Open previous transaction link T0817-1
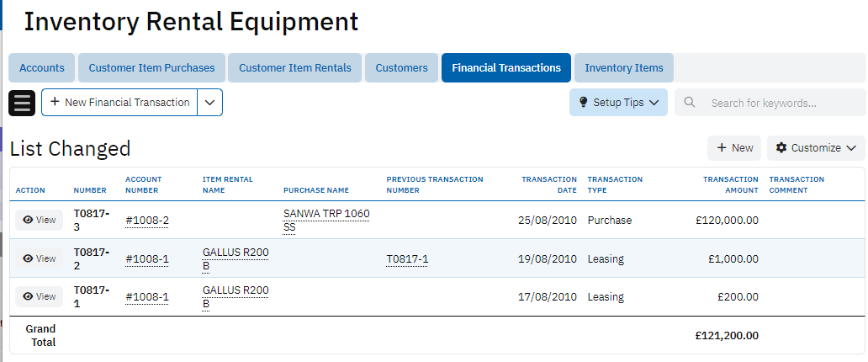 pyautogui.click(x=407, y=259)
